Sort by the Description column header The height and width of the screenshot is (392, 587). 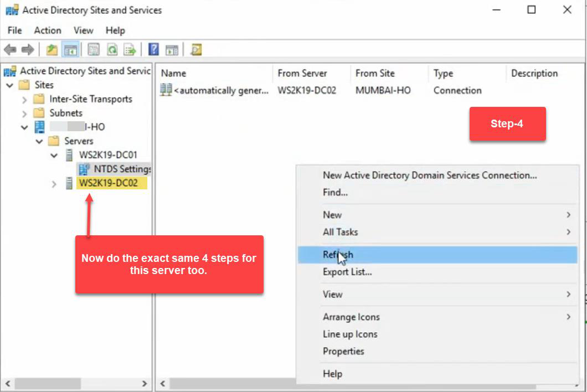[x=545, y=74]
